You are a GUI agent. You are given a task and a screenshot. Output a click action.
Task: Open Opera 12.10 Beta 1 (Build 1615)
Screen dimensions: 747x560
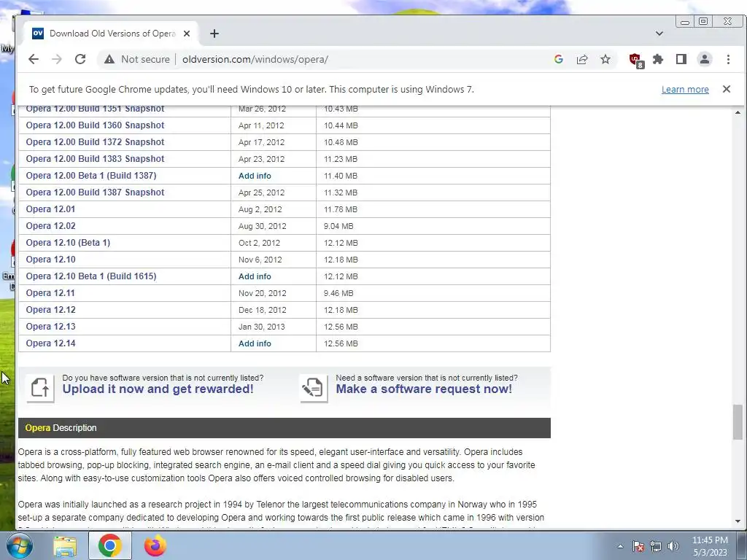pos(91,276)
